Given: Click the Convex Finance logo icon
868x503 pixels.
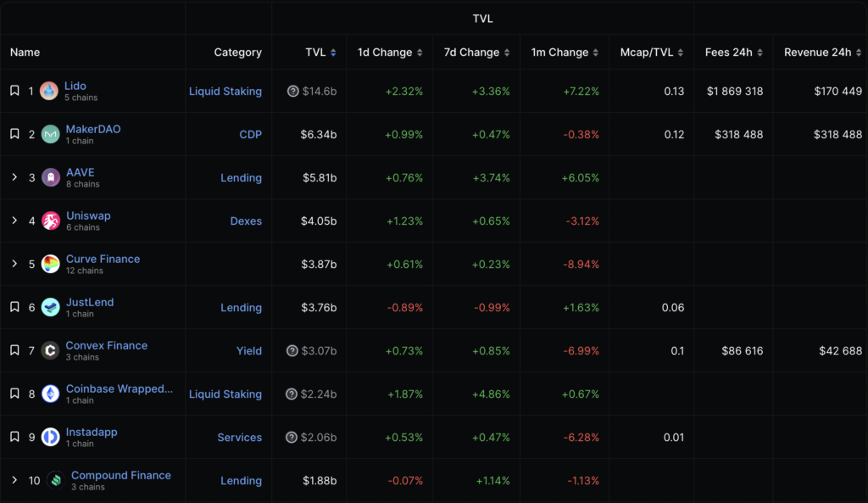Looking at the screenshot, I should pyautogui.click(x=51, y=350).
